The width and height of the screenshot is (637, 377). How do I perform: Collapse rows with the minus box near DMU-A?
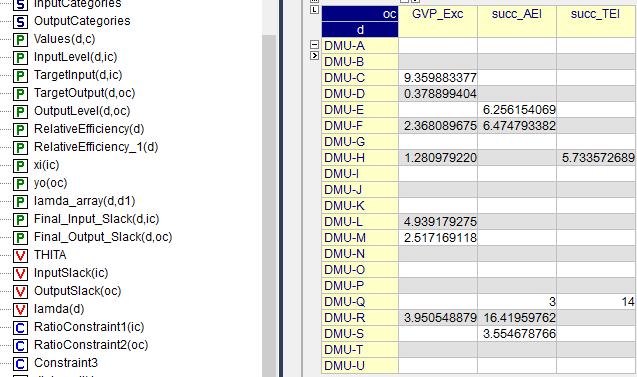click(314, 44)
